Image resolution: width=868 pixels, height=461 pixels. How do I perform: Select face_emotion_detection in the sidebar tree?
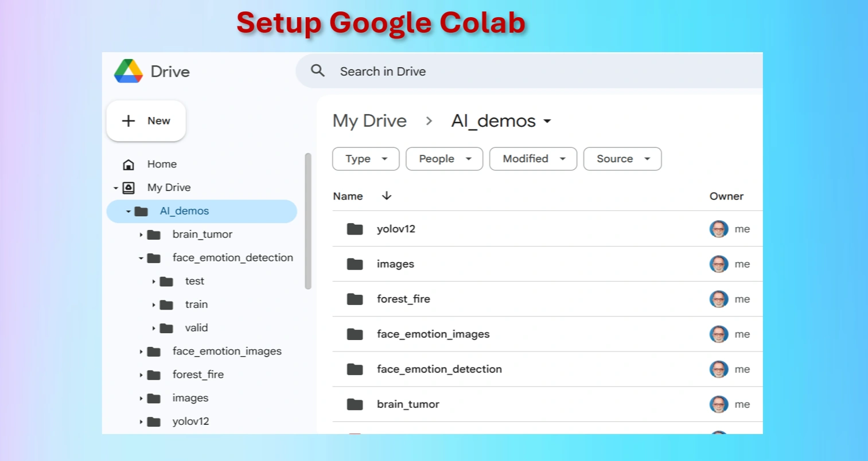pyautogui.click(x=233, y=257)
